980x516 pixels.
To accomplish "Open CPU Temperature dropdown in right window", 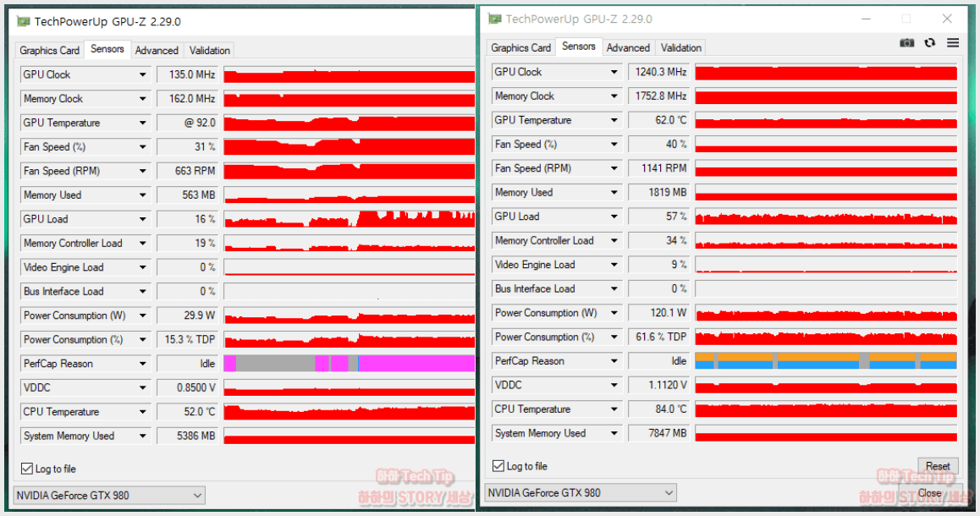I will (614, 409).
